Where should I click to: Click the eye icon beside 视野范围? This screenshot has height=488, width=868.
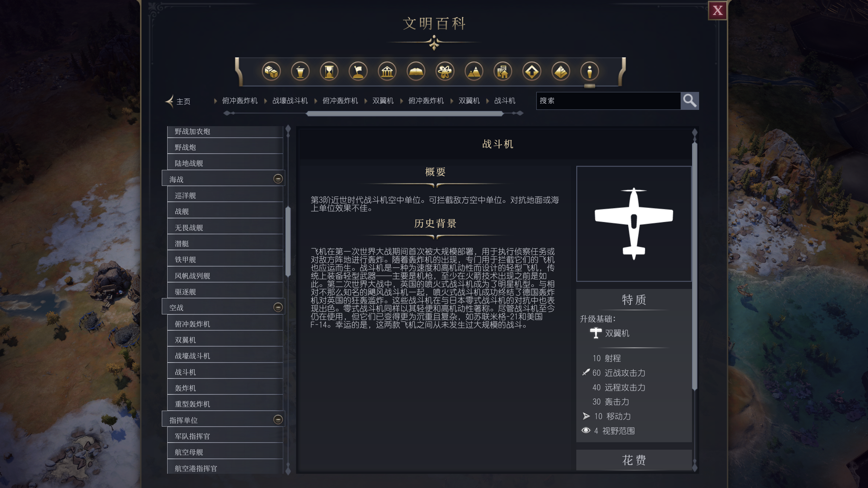pyautogui.click(x=586, y=430)
